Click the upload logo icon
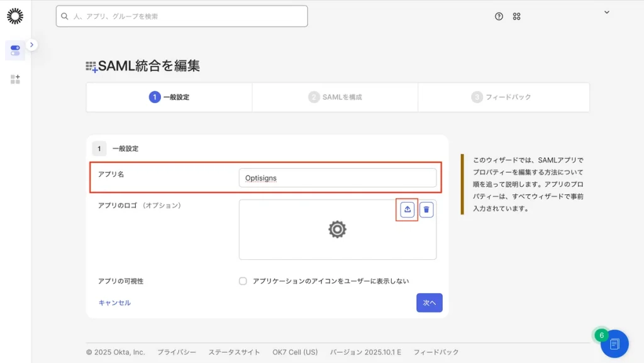 (408, 209)
